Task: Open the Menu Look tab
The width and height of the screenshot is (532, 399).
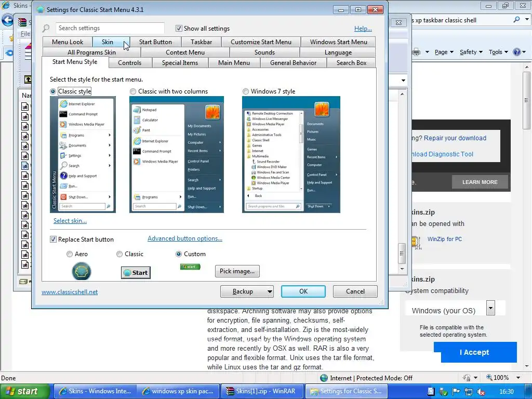Action: pyautogui.click(x=68, y=42)
